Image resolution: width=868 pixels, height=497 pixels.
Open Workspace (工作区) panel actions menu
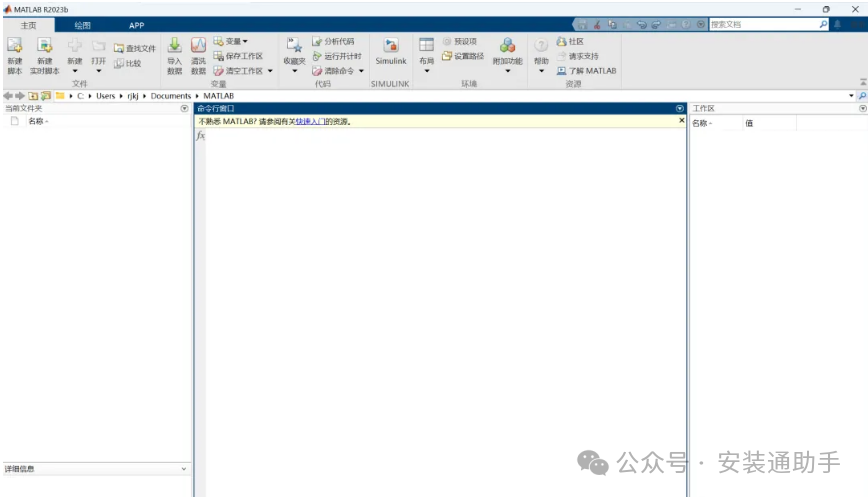[x=862, y=108]
